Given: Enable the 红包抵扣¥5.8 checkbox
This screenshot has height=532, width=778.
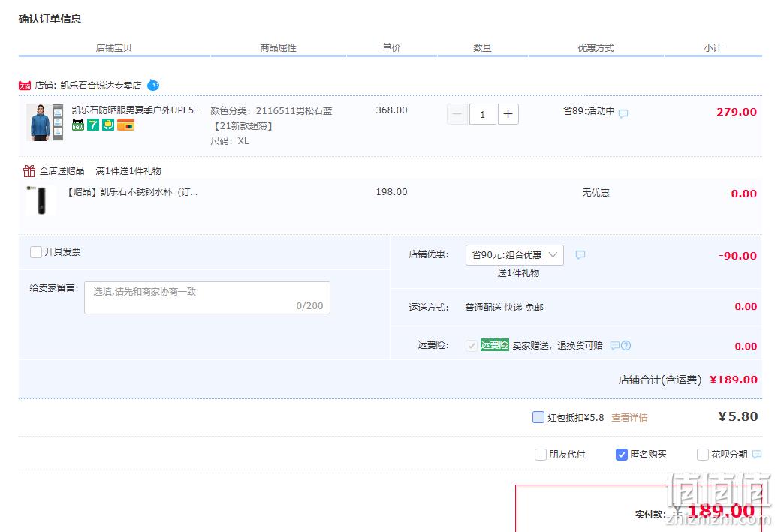Looking at the screenshot, I should pos(538,417).
